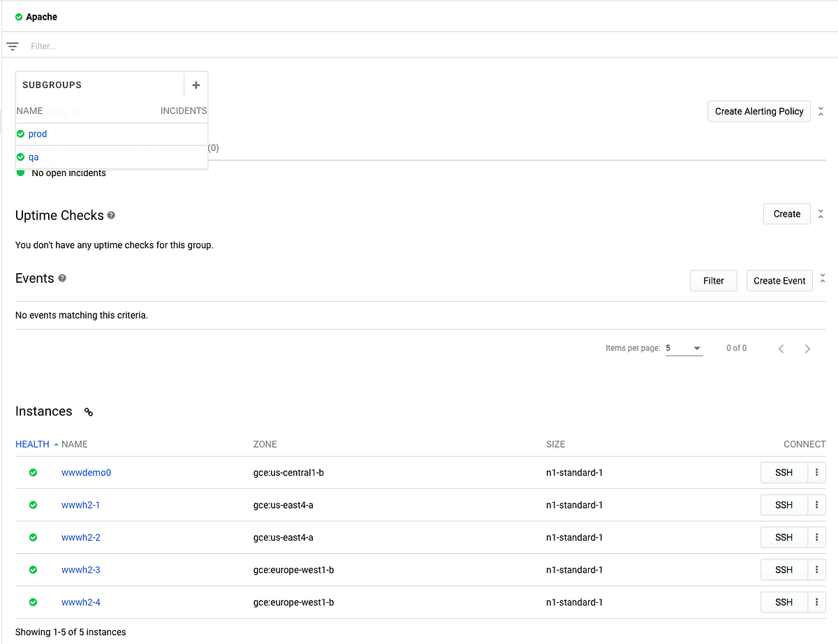Click the next page arrow in Events pagination
This screenshot has height=644, width=838.
coord(807,348)
